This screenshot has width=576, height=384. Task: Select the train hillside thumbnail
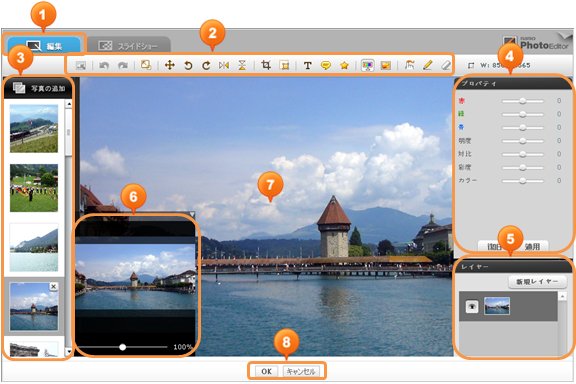34,128
